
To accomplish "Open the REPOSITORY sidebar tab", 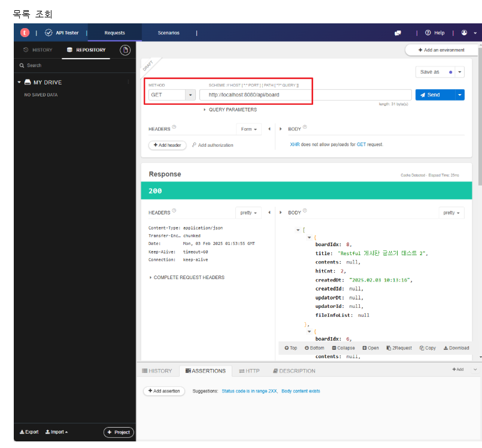I will (86, 50).
